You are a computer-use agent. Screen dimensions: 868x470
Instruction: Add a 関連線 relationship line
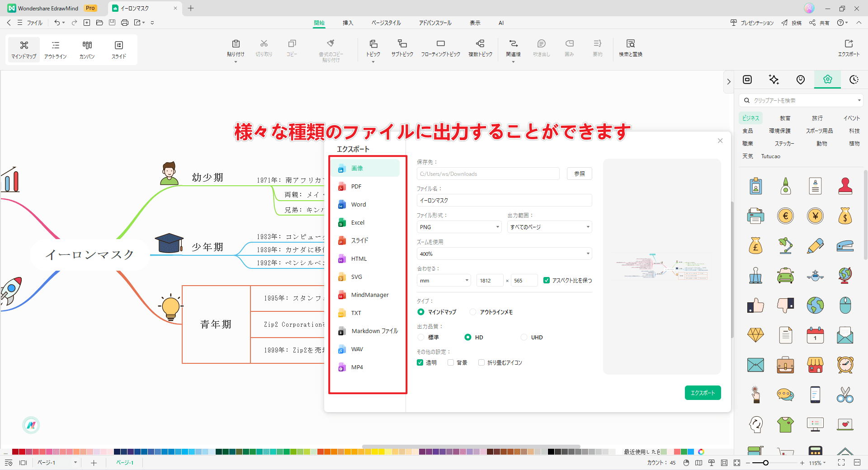click(x=513, y=47)
